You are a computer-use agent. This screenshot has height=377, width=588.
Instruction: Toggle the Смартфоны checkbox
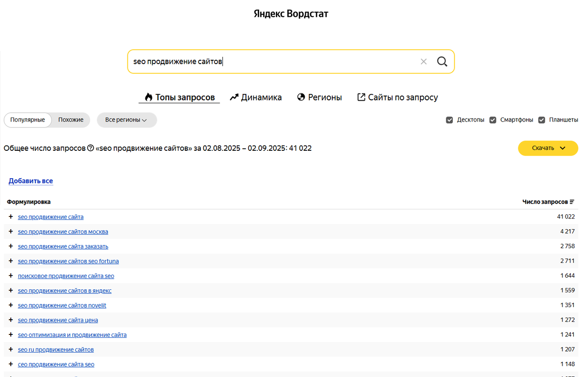(x=493, y=120)
